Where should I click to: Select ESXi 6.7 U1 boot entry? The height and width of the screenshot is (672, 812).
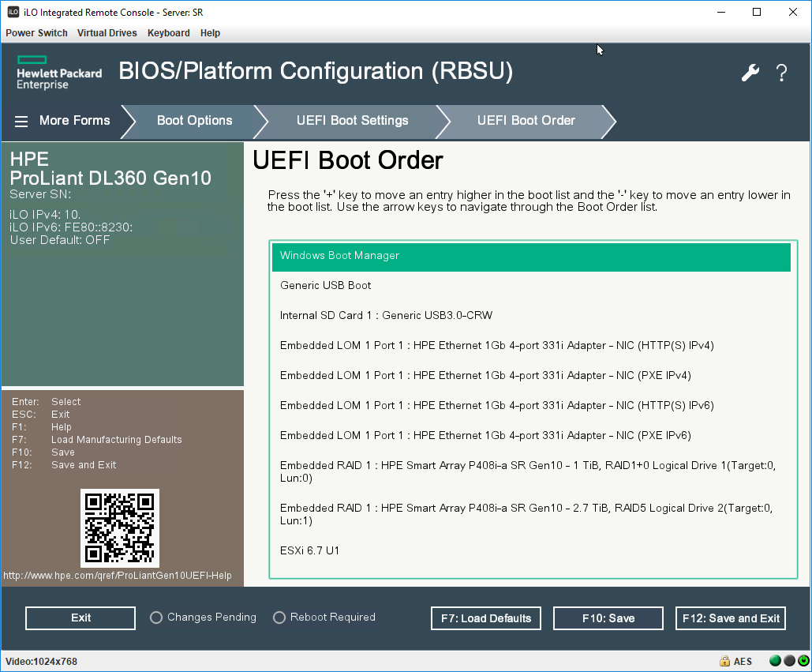coord(531,550)
